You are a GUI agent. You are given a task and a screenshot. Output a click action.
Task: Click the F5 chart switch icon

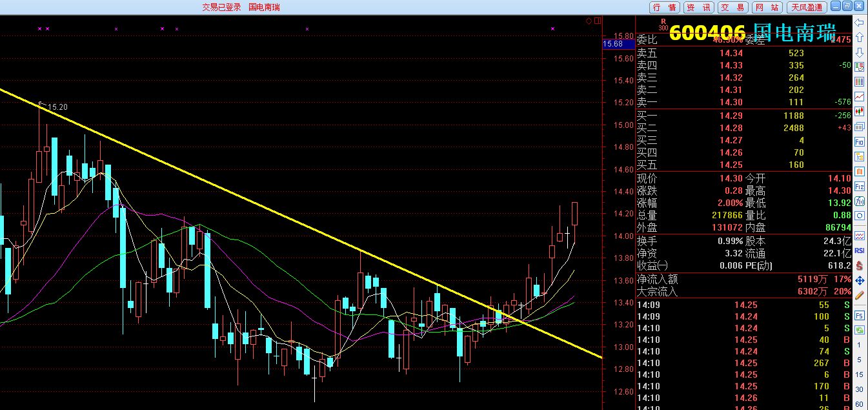[859, 316]
